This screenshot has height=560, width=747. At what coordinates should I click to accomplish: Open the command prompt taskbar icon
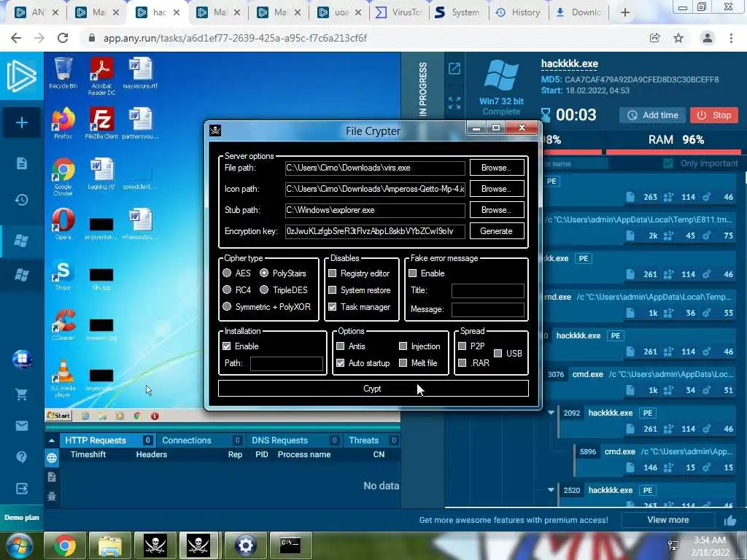[x=290, y=545]
